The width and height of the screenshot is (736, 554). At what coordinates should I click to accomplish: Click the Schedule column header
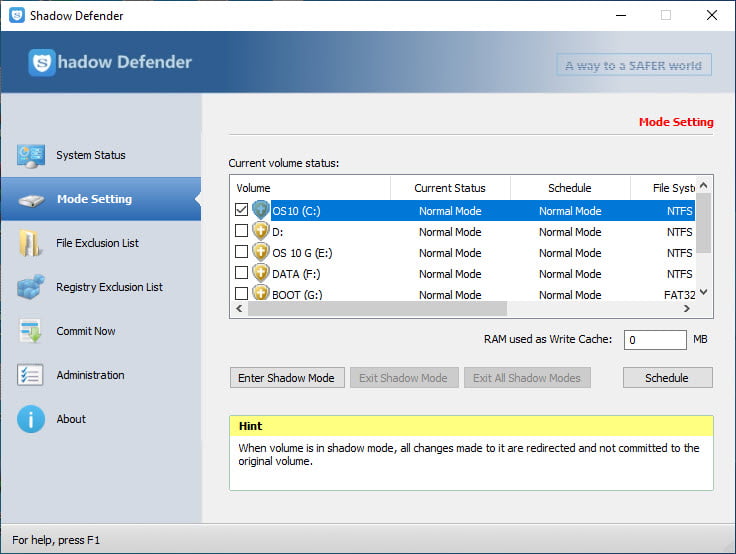pyautogui.click(x=570, y=188)
